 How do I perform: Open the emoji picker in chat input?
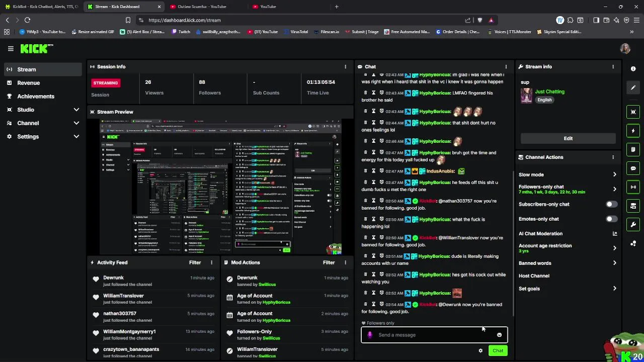coord(499,335)
